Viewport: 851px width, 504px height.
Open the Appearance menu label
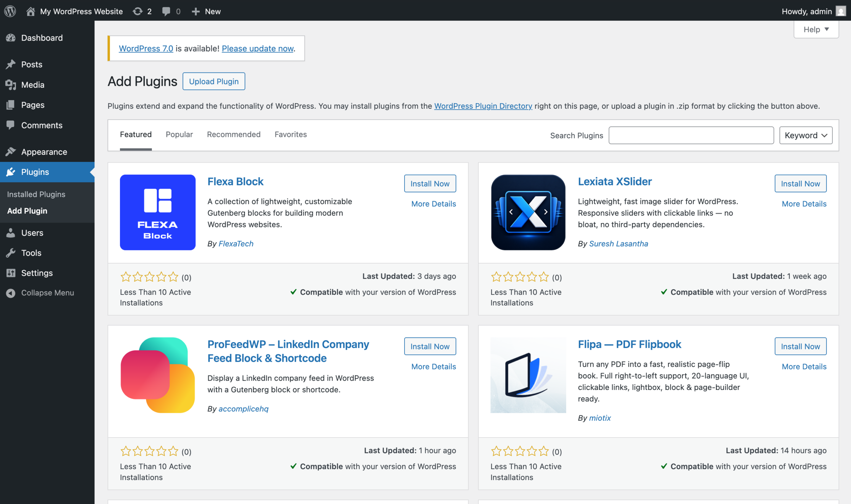(x=44, y=152)
